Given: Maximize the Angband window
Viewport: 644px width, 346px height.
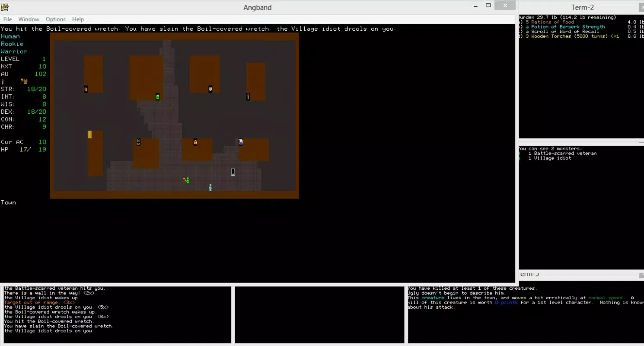Looking at the screenshot, I should pyautogui.click(x=488, y=6).
